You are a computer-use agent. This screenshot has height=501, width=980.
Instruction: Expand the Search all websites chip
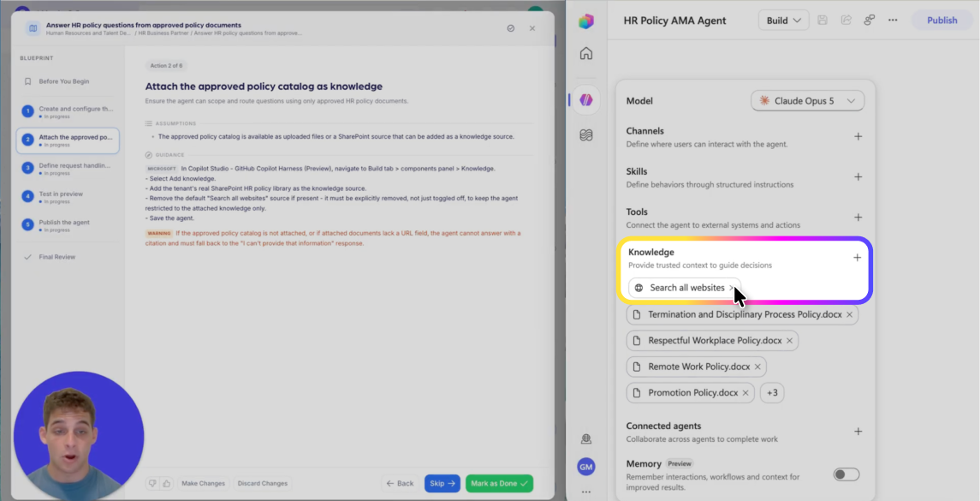click(x=685, y=288)
